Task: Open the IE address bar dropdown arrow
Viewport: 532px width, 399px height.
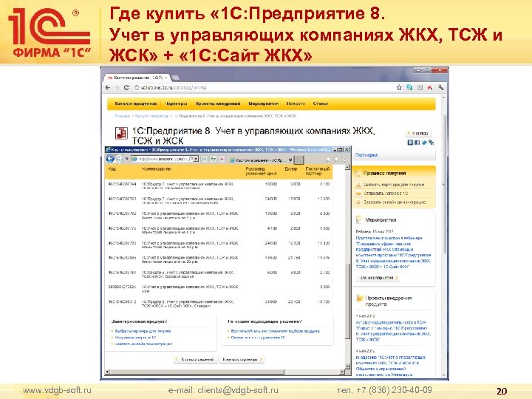Action: point(196,159)
